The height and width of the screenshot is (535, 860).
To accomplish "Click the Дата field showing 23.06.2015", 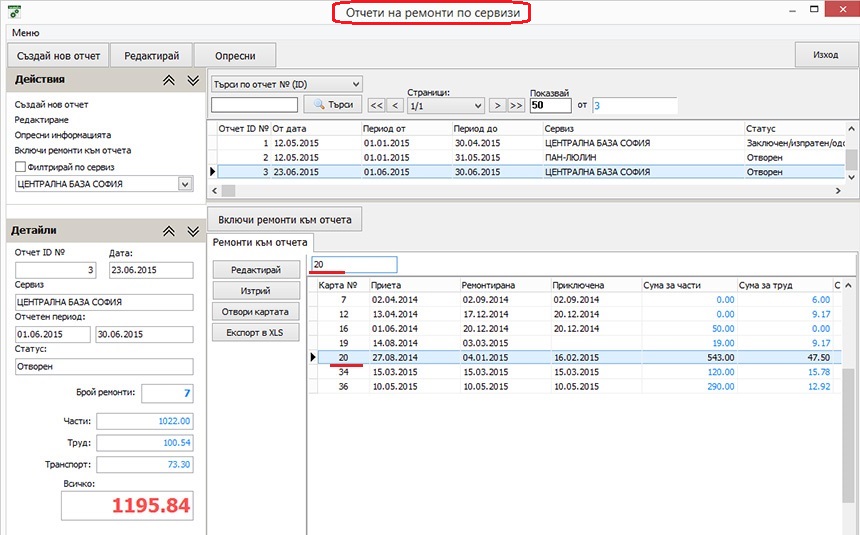I will 151,270.
